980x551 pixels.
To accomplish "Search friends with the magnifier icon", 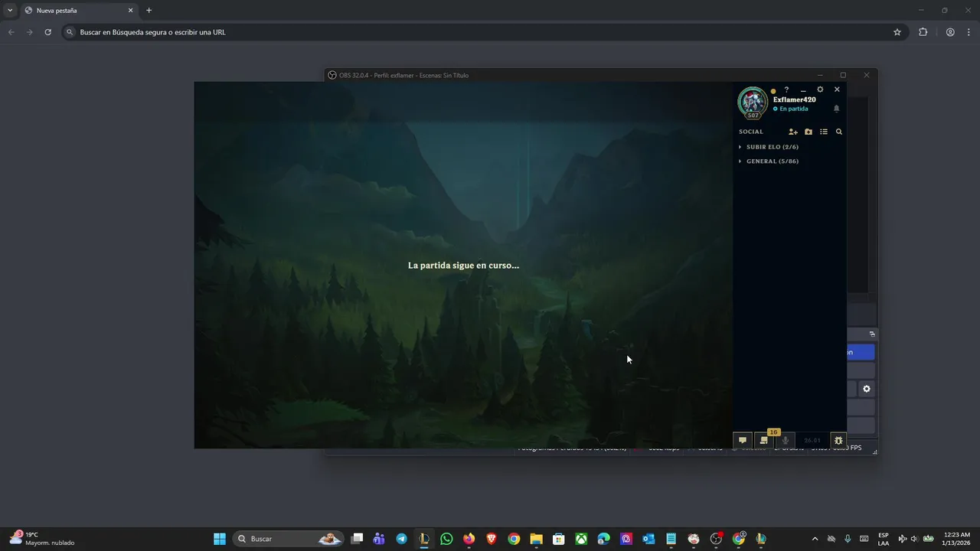I will pyautogui.click(x=839, y=132).
